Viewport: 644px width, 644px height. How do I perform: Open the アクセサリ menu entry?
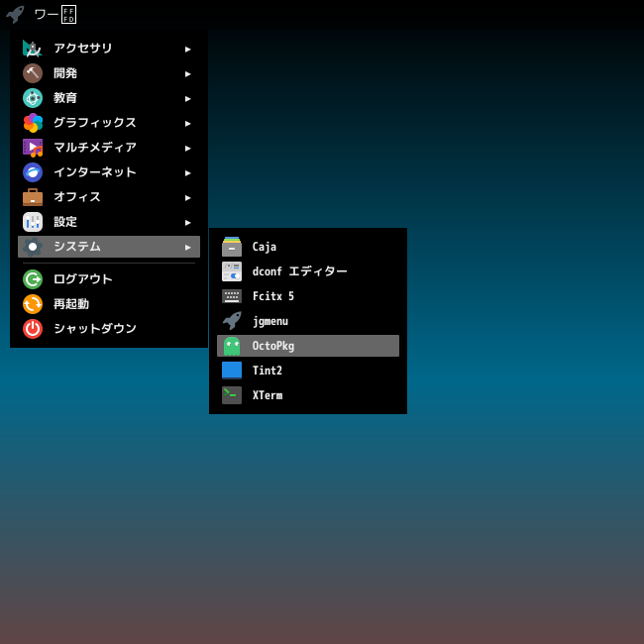(x=109, y=49)
